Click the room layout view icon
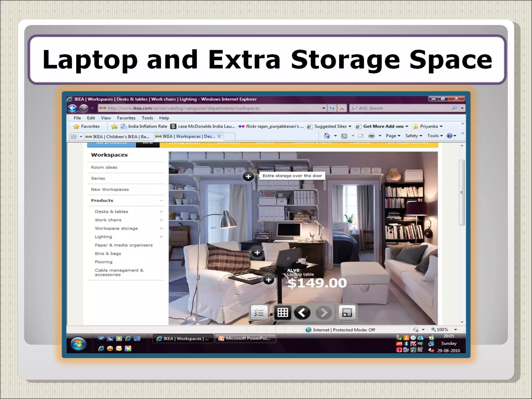This screenshot has height=399, width=532. pos(347,312)
